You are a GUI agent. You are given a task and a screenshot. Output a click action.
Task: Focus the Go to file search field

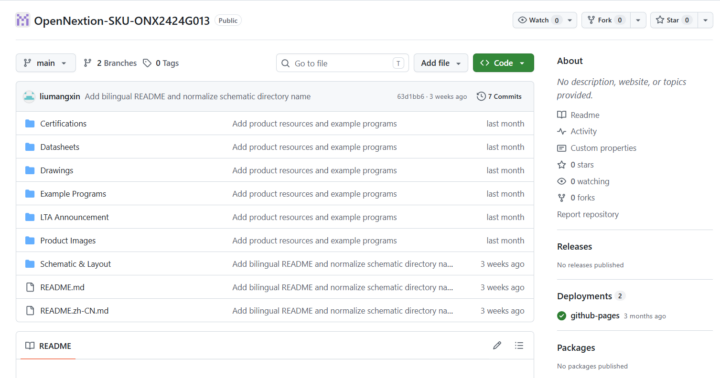[342, 63]
